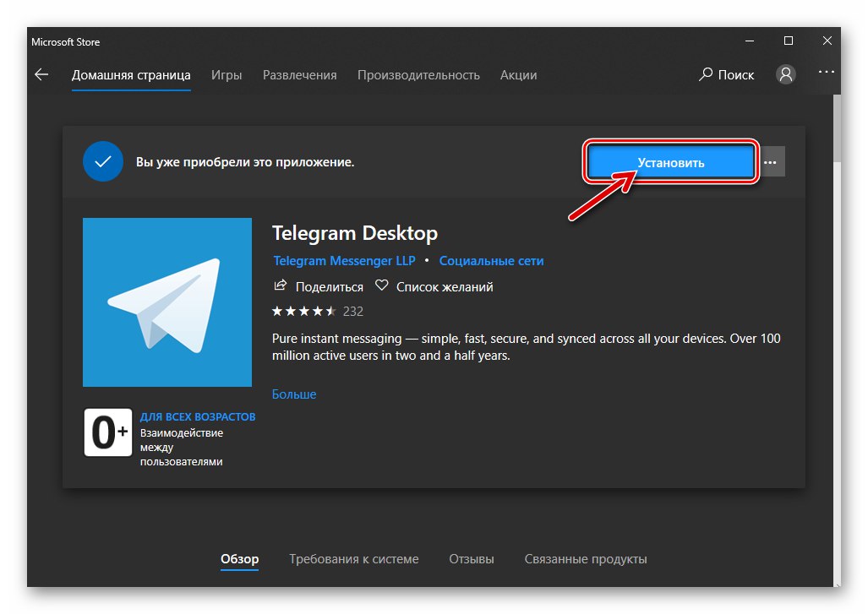Click the magnifier Поиск search button

pyautogui.click(x=726, y=74)
